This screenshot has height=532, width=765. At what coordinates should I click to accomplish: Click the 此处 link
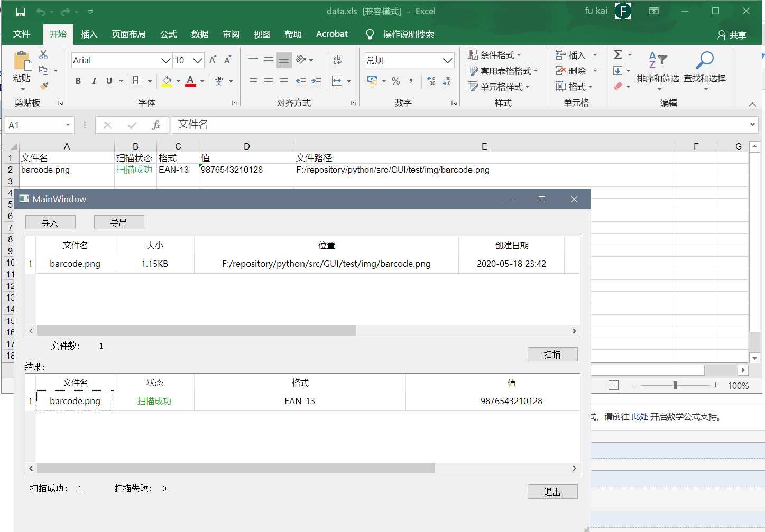(x=640, y=417)
